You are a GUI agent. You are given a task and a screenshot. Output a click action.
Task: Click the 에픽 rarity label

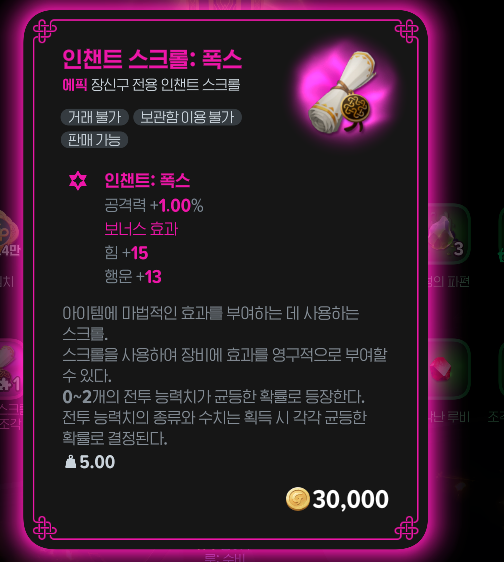point(75,85)
